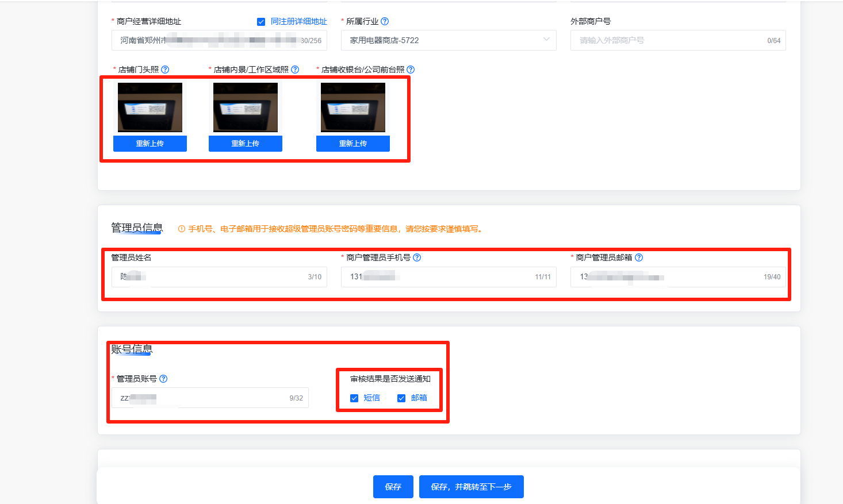The width and height of the screenshot is (843, 504).
Task: Click the 家用电器商店-5722 value
Action: pyautogui.click(x=384, y=40)
